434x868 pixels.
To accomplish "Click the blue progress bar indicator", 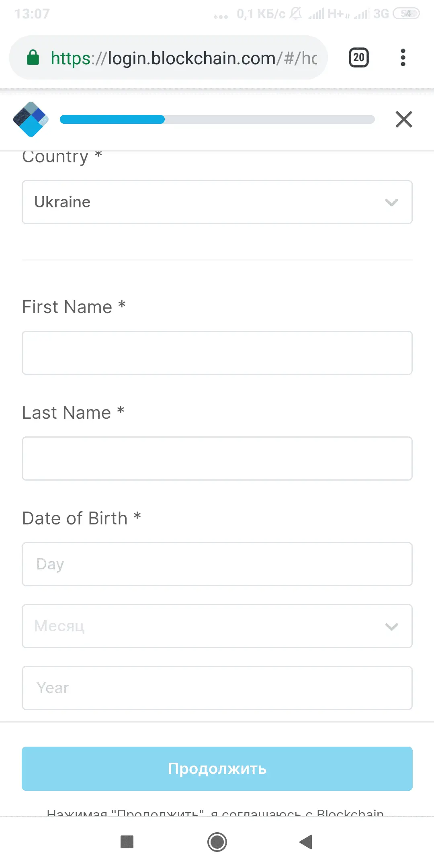I will (112, 119).
